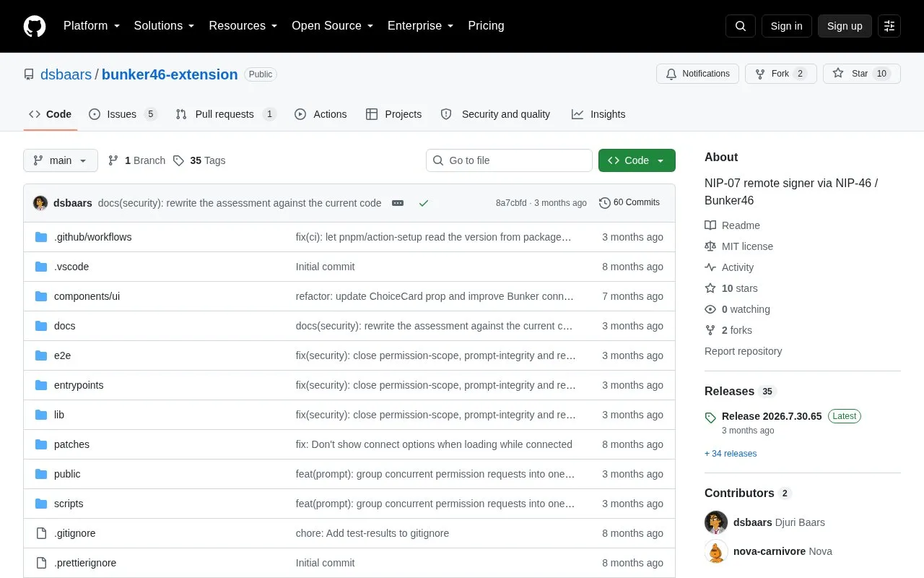The height and width of the screenshot is (578, 924).
Task: View the green checkmark commit status
Action: [x=424, y=203]
